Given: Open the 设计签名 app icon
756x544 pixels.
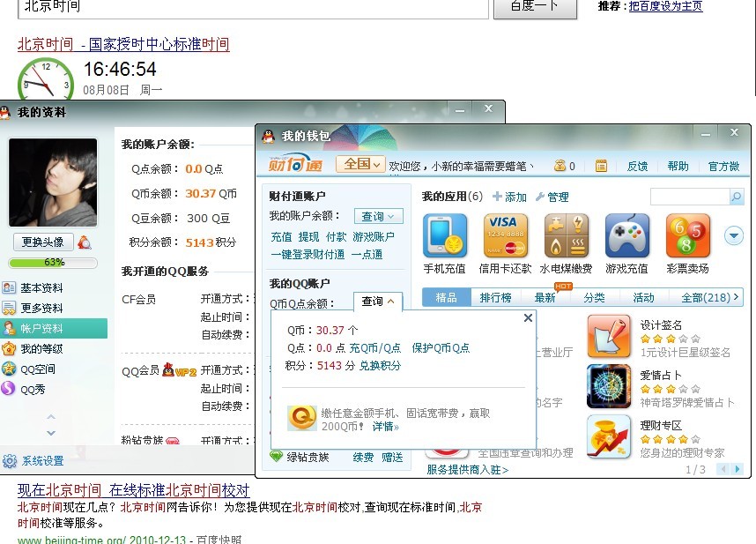Looking at the screenshot, I should 609,337.
